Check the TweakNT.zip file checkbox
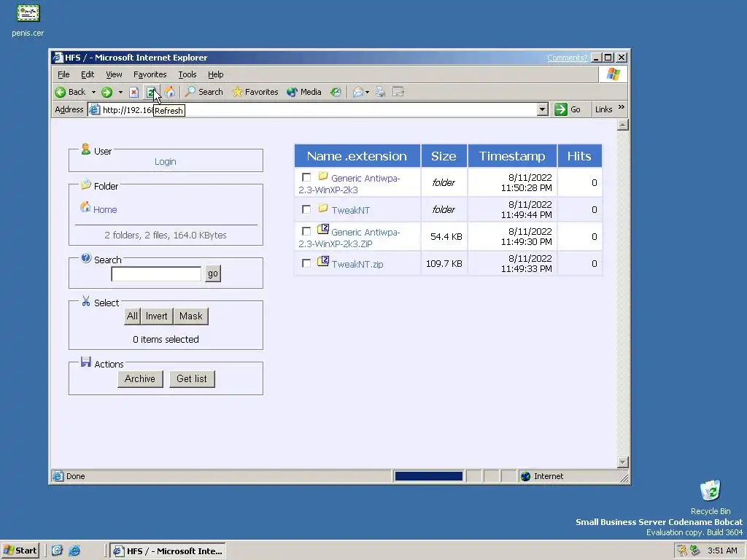Viewport: 747px width, 560px height. point(306,262)
